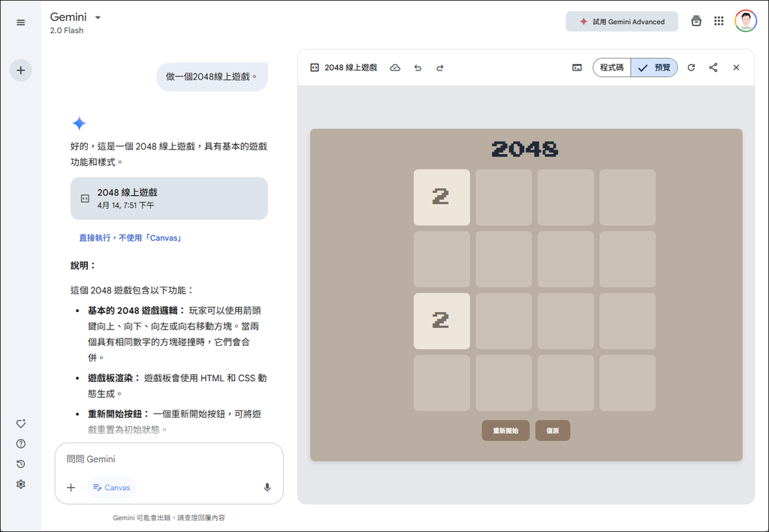Open the Activity history icon
This screenshot has height=532, width=769.
tap(20, 464)
